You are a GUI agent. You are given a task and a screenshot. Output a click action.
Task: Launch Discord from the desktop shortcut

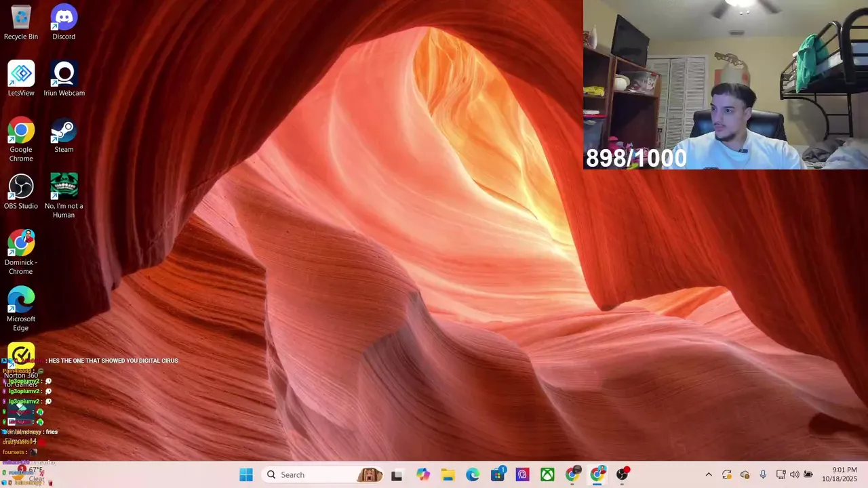[x=64, y=22]
